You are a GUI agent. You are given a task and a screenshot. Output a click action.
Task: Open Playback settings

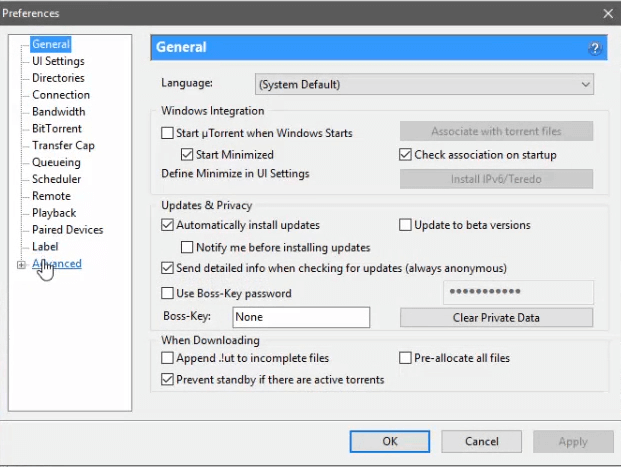tap(54, 213)
